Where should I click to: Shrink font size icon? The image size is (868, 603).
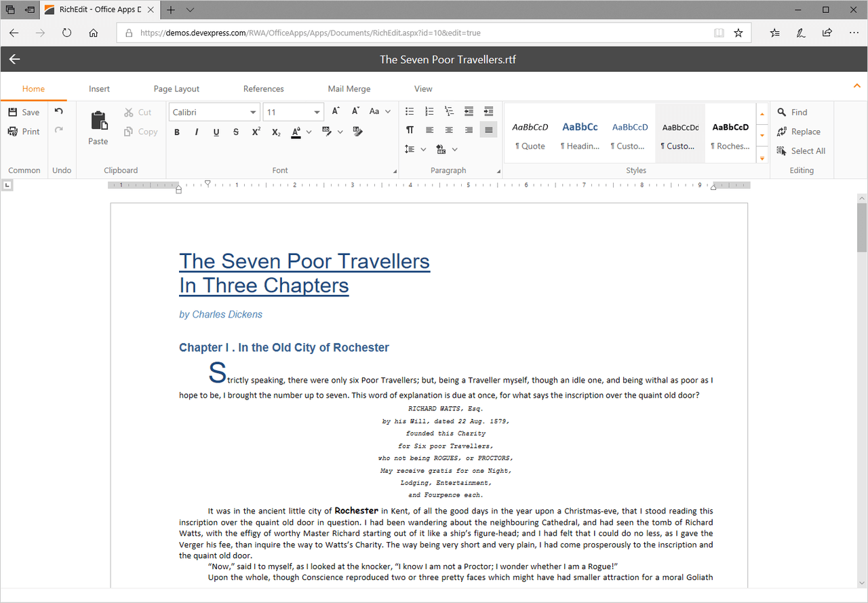pyautogui.click(x=355, y=111)
